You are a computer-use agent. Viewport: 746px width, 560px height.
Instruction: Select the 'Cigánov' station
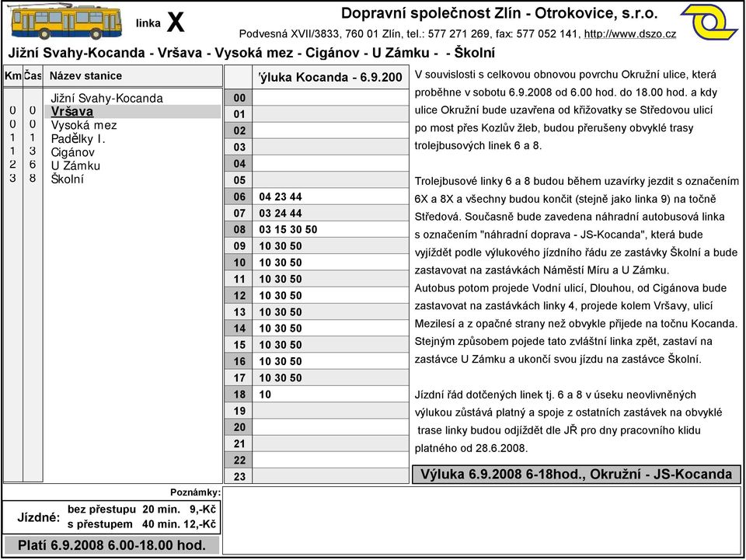pyautogui.click(x=72, y=152)
